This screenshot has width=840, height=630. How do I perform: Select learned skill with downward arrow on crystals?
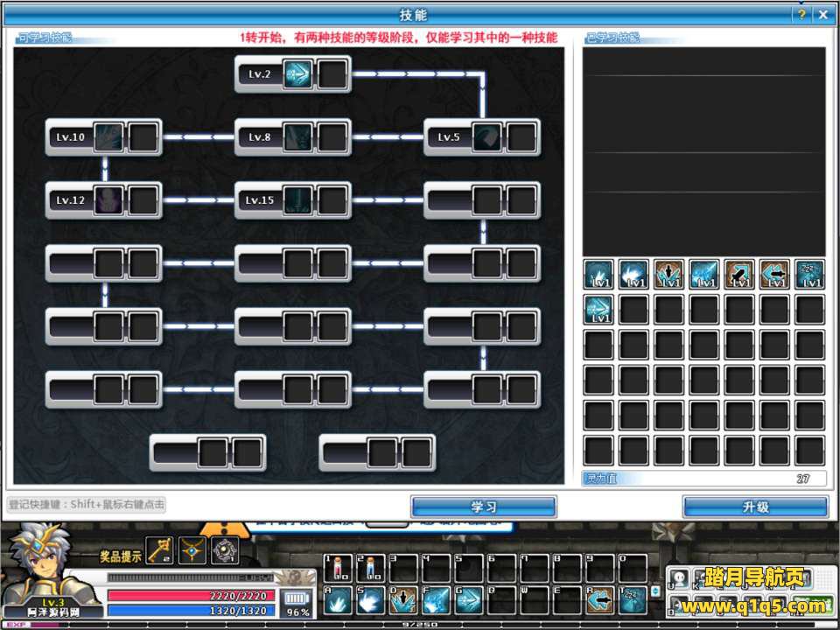coord(669,275)
